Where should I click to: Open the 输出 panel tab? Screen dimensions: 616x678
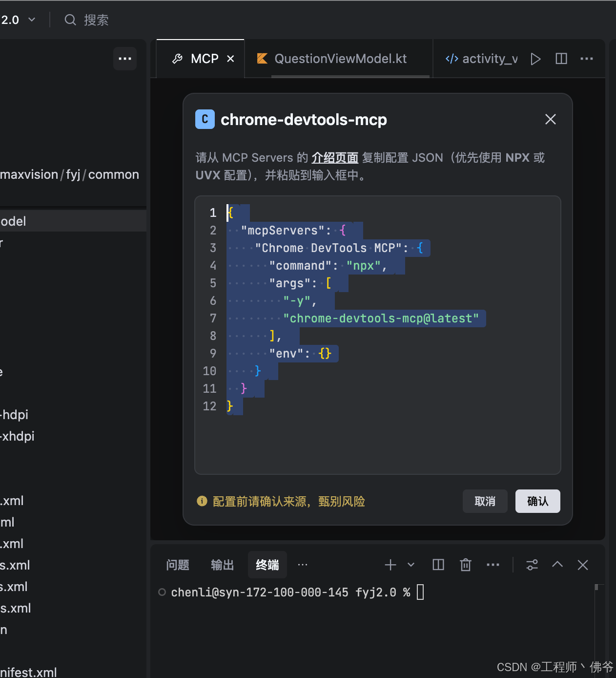[x=223, y=565]
